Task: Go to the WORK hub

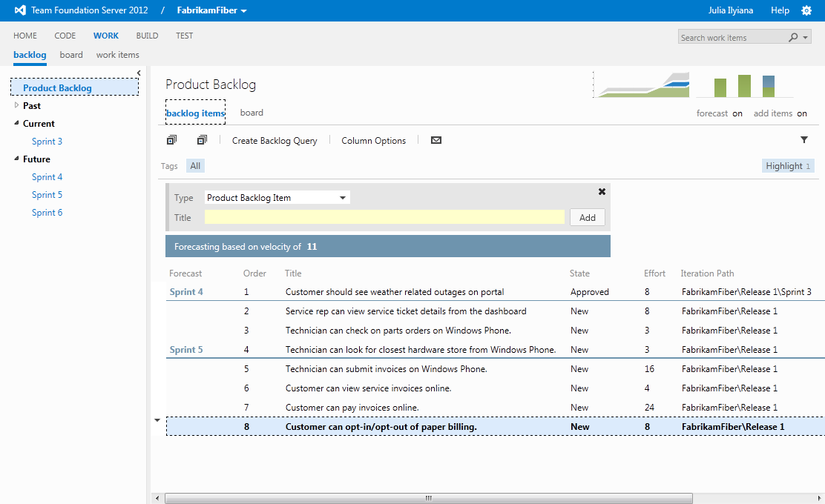Action: coord(106,36)
